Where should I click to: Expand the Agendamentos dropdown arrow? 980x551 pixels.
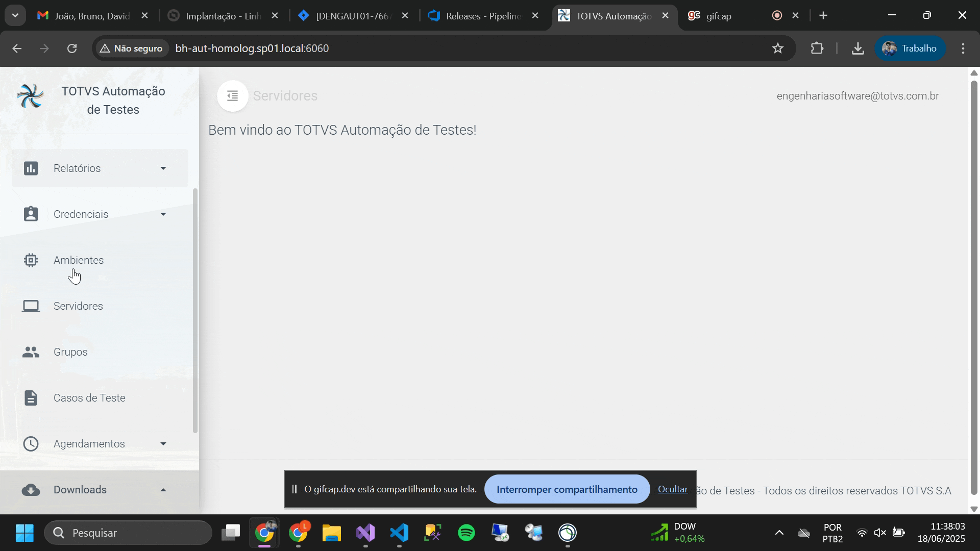coord(163,444)
